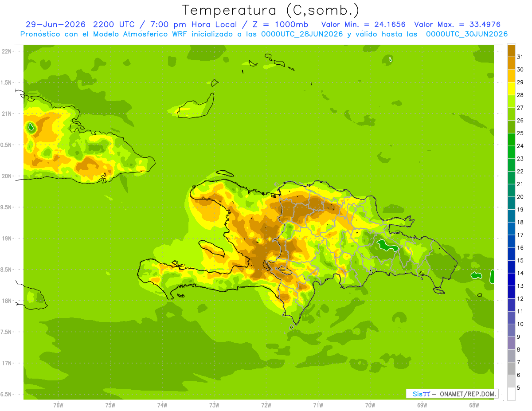The image size is (532, 411).
Task: Click '7:00 pm Hora Local' text
Action: pos(194,24)
